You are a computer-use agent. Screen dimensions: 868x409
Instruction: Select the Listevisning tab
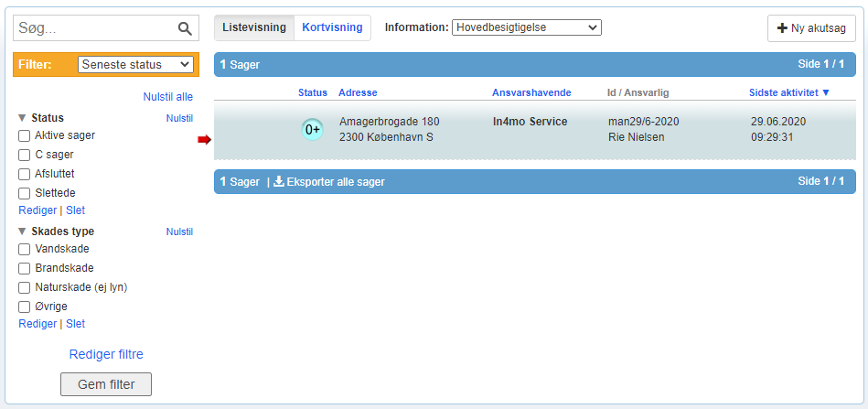pos(254,27)
